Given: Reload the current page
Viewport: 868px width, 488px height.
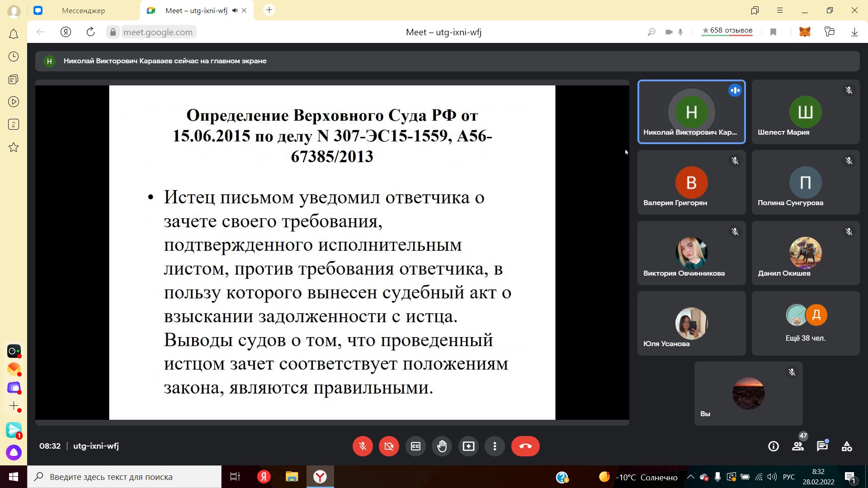Looking at the screenshot, I should (x=90, y=32).
